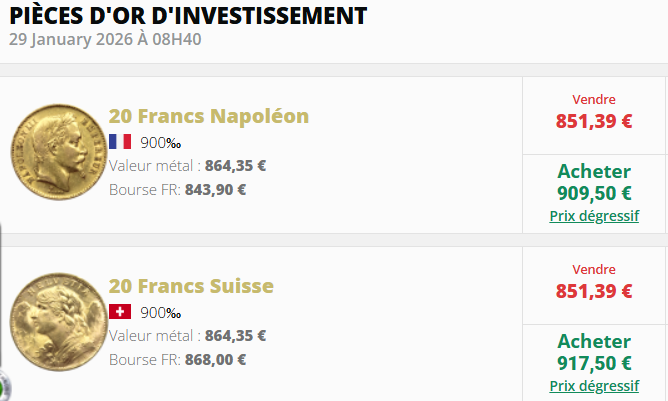Click the 900‰ purity beside the French flag
This screenshot has width=668, height=401.
click(161, 142)
